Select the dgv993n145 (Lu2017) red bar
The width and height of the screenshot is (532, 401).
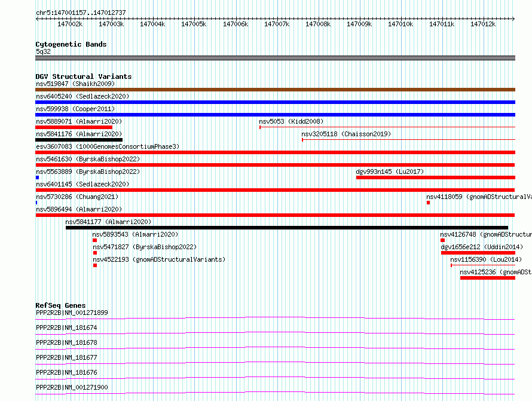tap(436, 177)
